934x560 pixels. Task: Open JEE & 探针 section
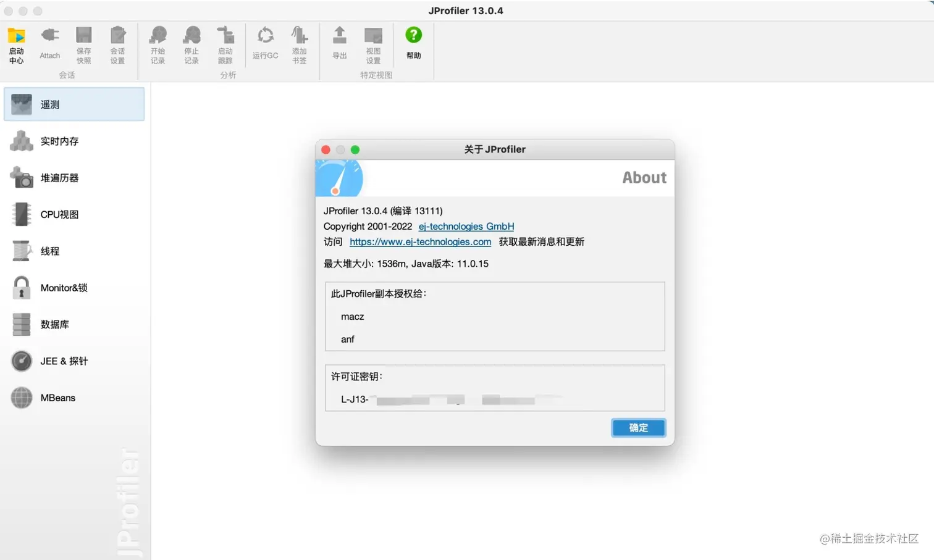point(74,361)
